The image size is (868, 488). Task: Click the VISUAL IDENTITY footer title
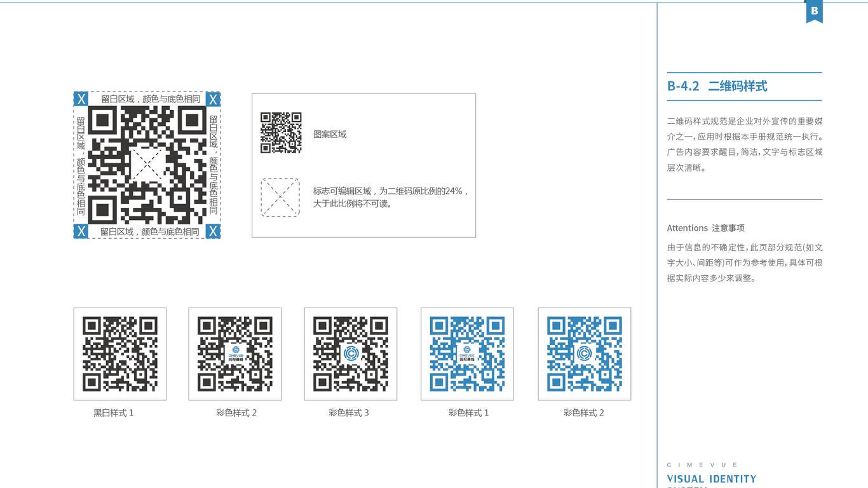[712, 479]
